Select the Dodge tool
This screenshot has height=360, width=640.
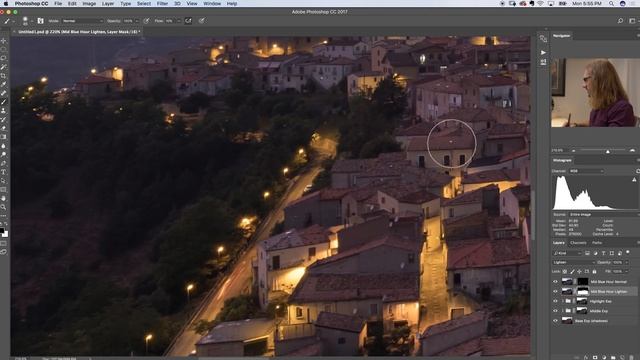[x=4, y=154]
